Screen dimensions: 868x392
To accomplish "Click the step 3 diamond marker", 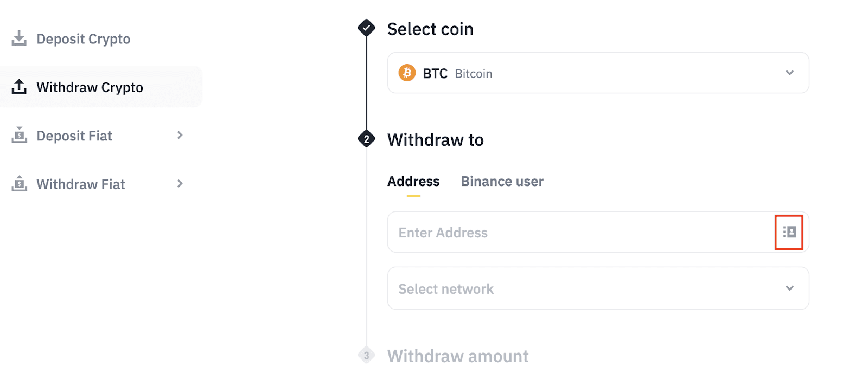I will coord(367,356).
